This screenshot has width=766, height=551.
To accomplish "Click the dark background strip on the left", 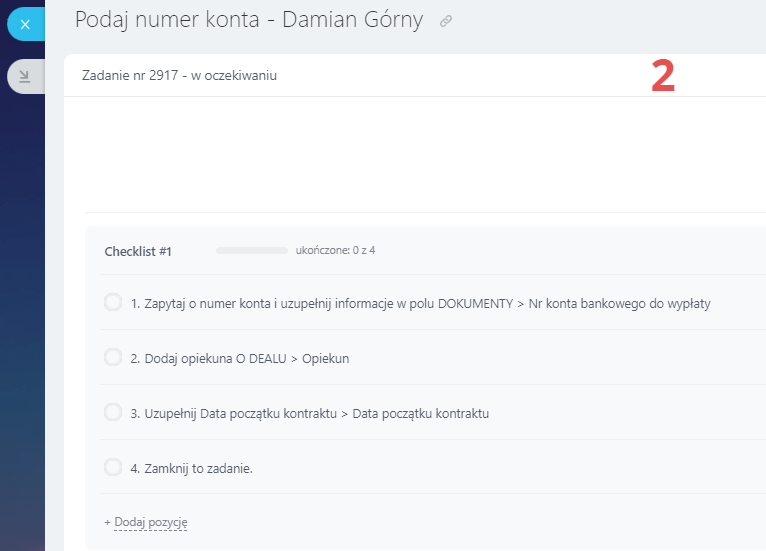I will (x=22, y=300).
